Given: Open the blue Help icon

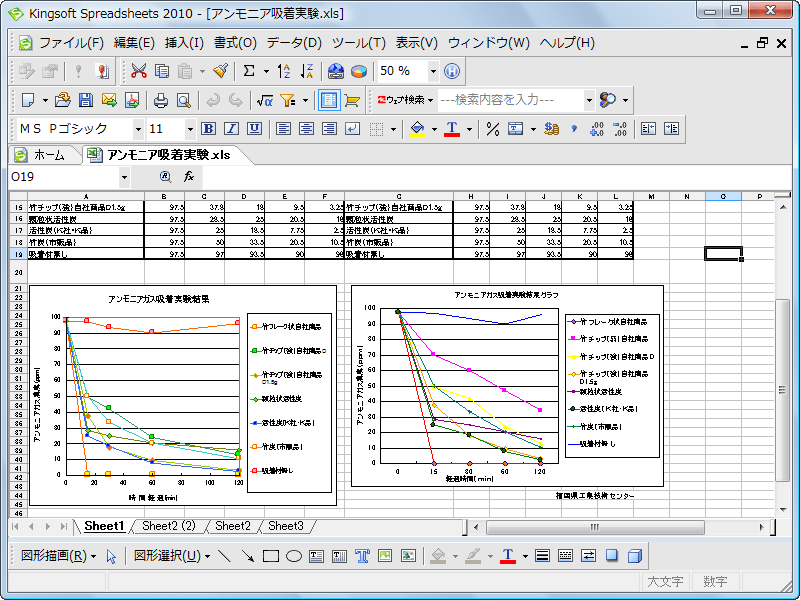Looking at the screenshot, I should point(452,71).
